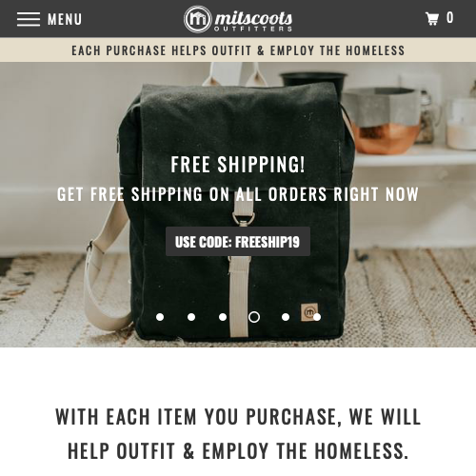476x476 pixels.
Task: Click the MENU label in header
Action: pos(65,19)
